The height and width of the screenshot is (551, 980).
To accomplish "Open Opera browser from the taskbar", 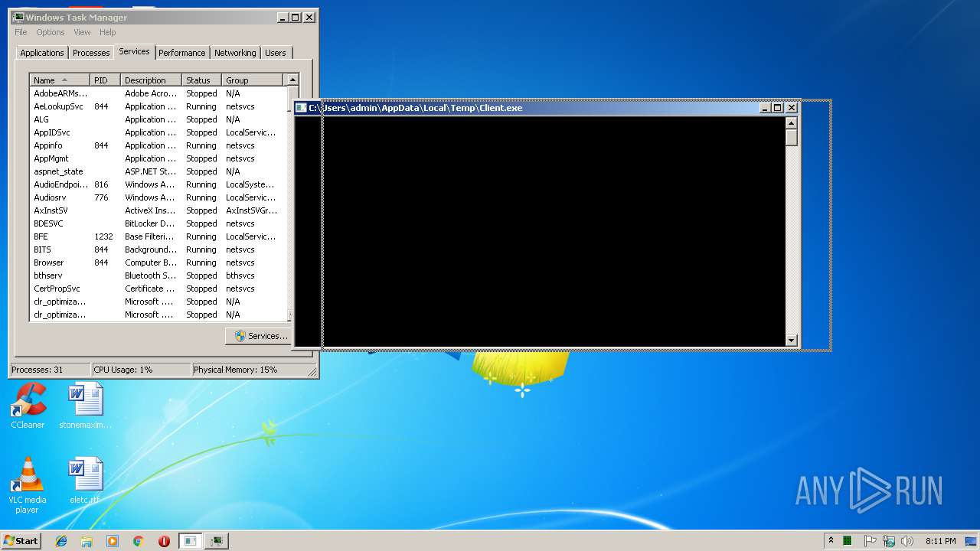I will (164, 541).
